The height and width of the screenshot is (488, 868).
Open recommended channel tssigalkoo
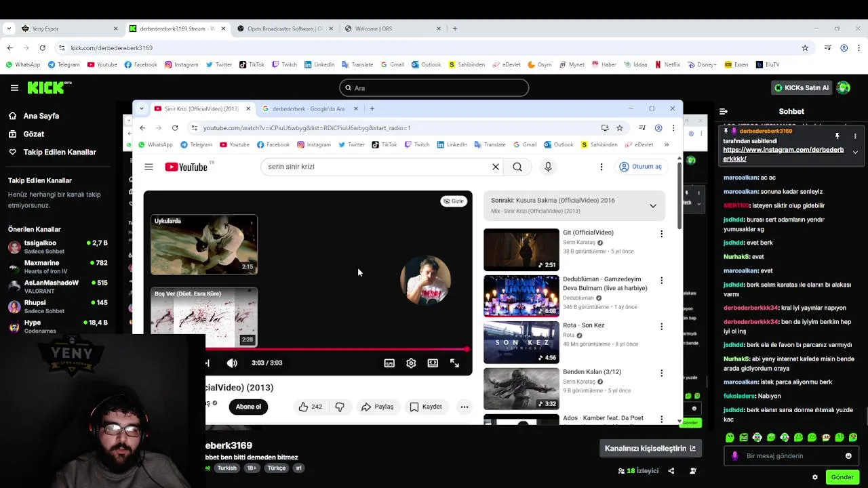[58, 247]
